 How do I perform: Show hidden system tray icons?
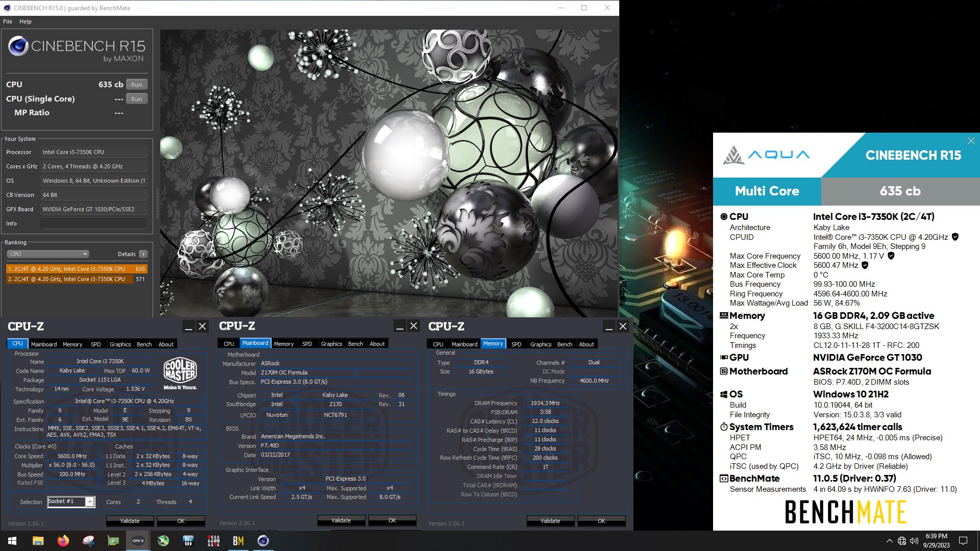click(890, 541)
